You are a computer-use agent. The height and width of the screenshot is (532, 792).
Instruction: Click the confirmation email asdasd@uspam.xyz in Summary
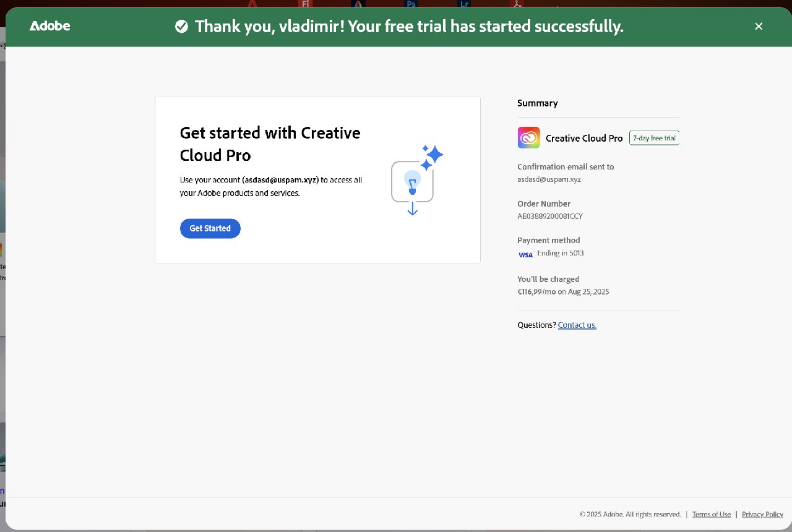point(549,179)
